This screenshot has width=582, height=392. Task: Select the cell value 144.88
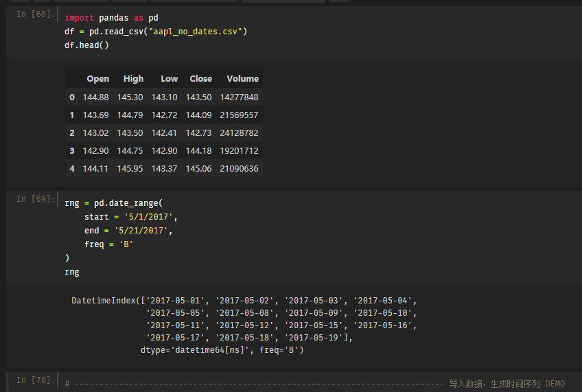[96, 97]
